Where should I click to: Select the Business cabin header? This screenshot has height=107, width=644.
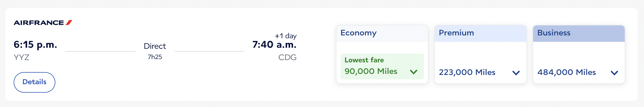(x=554, y=33)
